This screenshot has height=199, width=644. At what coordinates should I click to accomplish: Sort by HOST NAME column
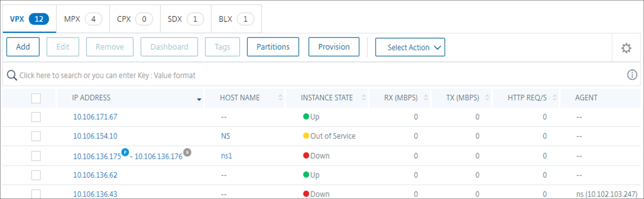pyautogui.click(x=280, y=97)
